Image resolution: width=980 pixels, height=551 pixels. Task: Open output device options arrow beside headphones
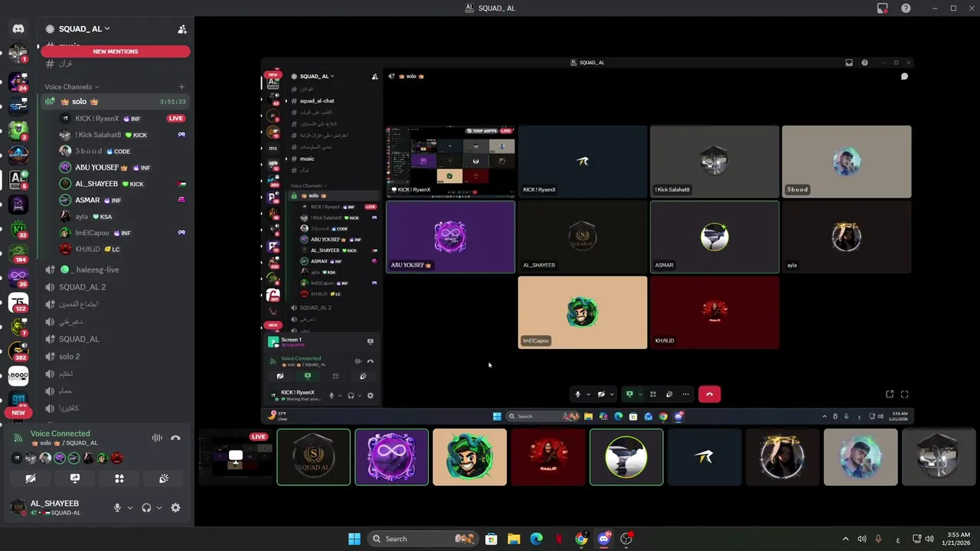point(158,507)
